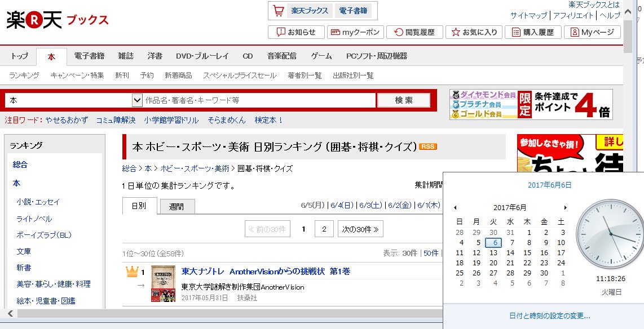Click the 検索 search button
The width and height of the screenshot is (644, 329).
point(404,100)
